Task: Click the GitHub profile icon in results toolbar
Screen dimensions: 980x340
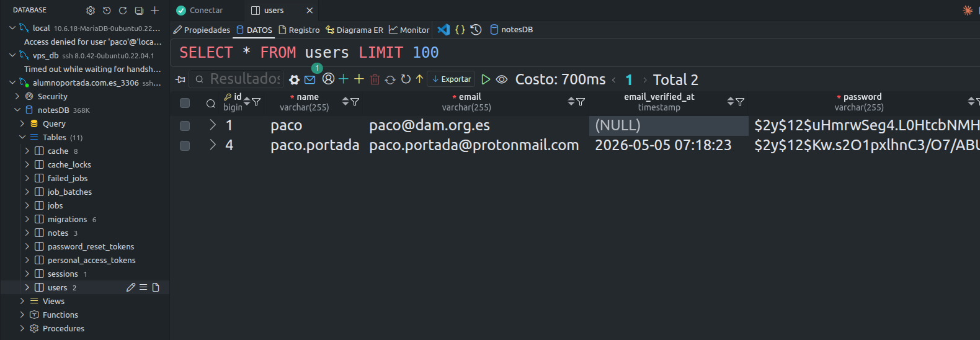Action: point(328,79)
